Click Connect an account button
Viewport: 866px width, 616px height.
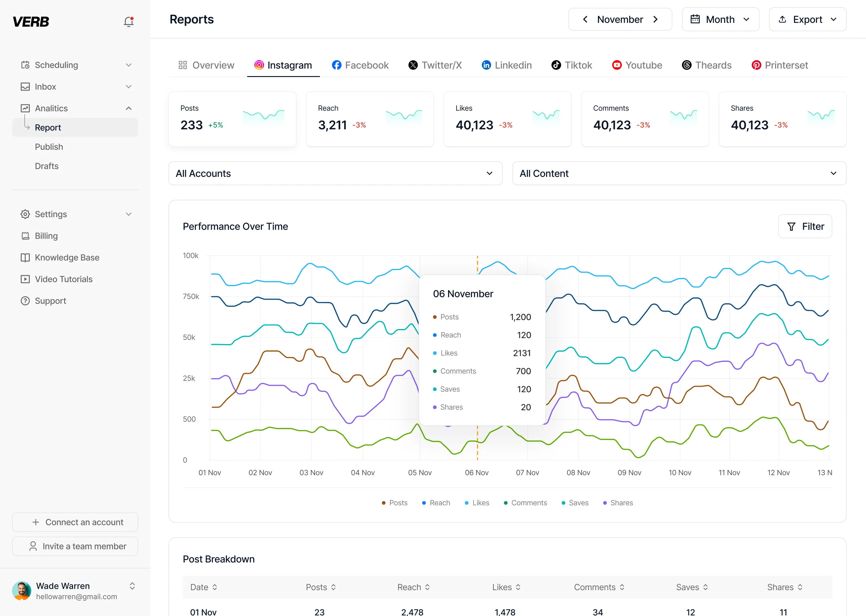click(75, 522)
